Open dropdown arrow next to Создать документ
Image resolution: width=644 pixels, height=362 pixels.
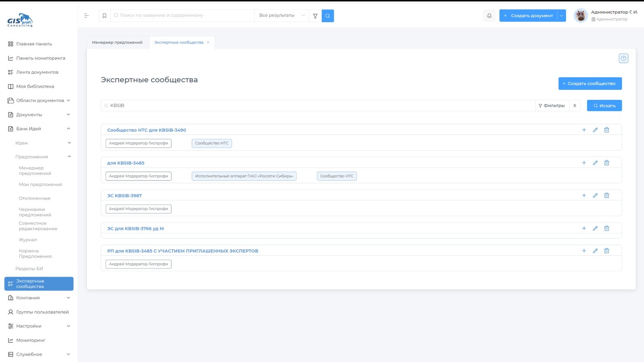[561, 16]
